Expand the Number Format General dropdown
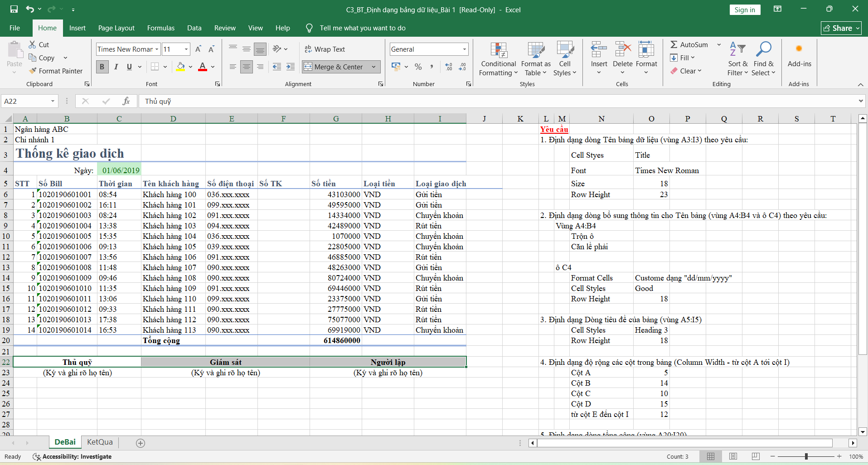 pos(464,49)
